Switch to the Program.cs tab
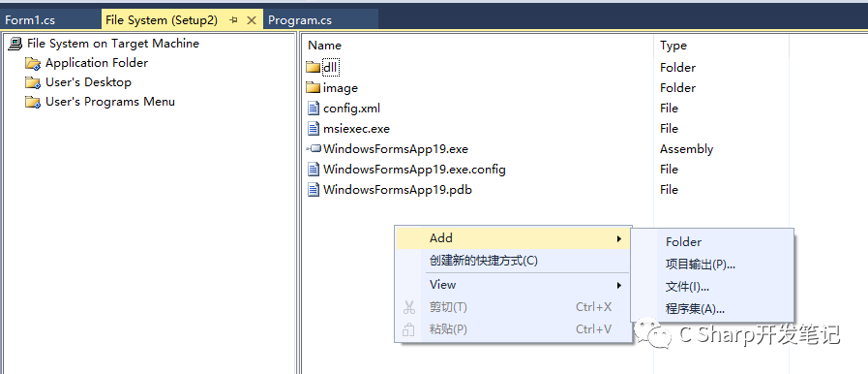 pos(300,20)
